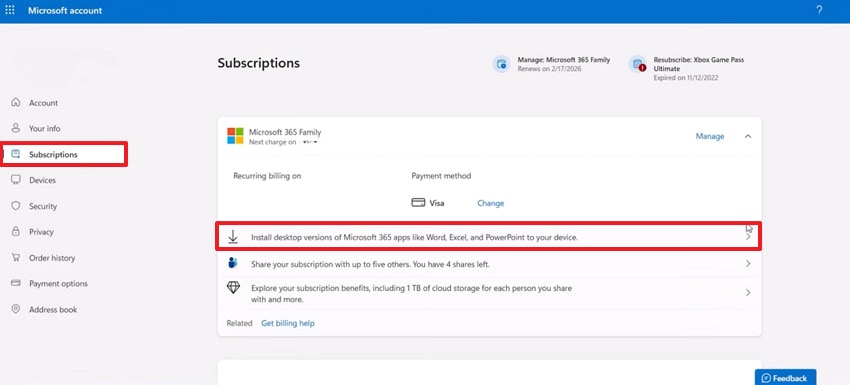Viewport: 850px width, 385px height.
Task: Click the Microsoft 365 Family logo
Action: tap(235, 136)
